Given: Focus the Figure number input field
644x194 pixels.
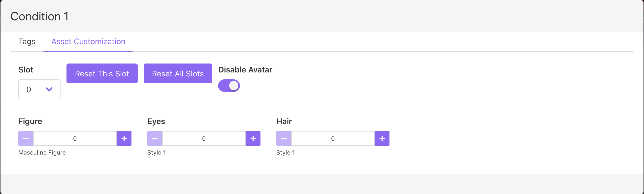Looking at the screenshot, I should tap(75, 138).
